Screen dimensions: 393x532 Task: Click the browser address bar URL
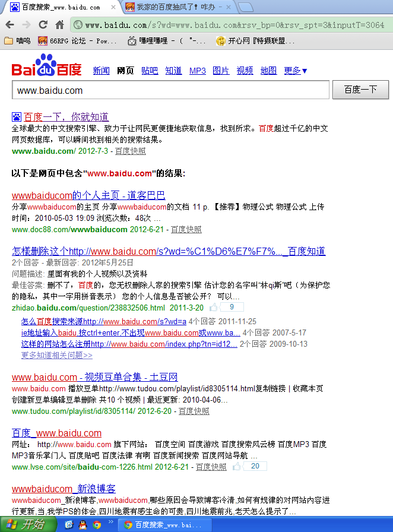click(234, 25)
